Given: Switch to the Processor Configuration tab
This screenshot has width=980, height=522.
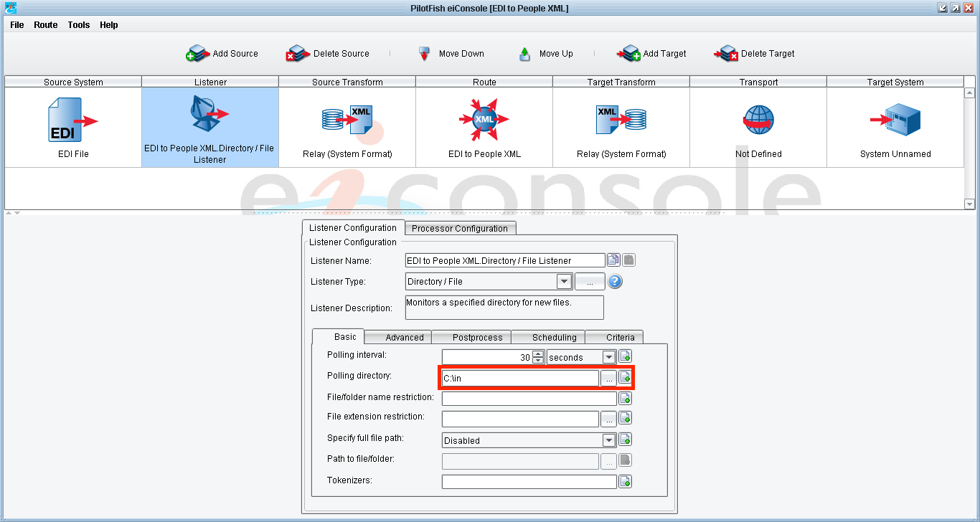Looking at the screenshot, I should (x=460, y=229).
